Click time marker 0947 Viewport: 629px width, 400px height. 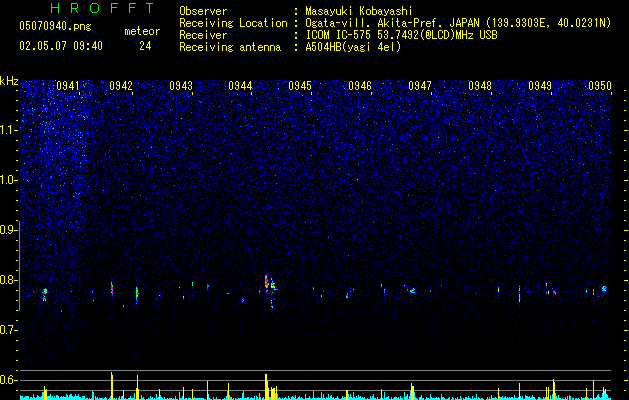tap(420, 86)
